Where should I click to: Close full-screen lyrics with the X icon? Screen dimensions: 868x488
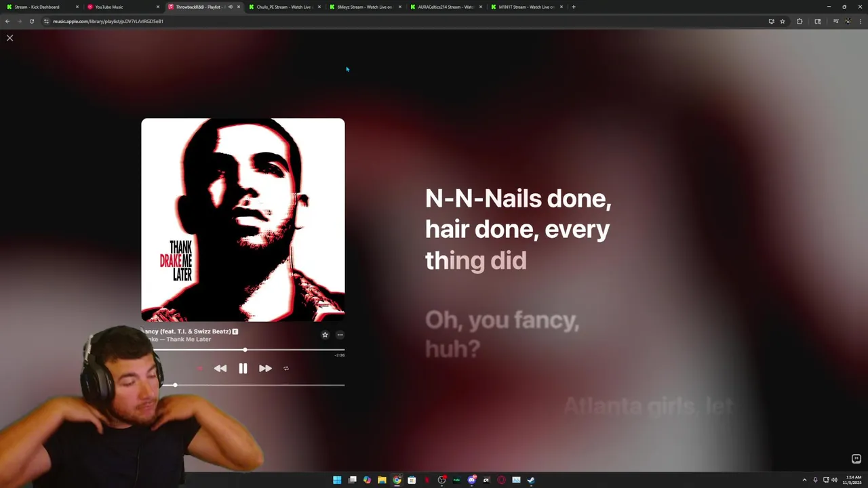point(9,38)
